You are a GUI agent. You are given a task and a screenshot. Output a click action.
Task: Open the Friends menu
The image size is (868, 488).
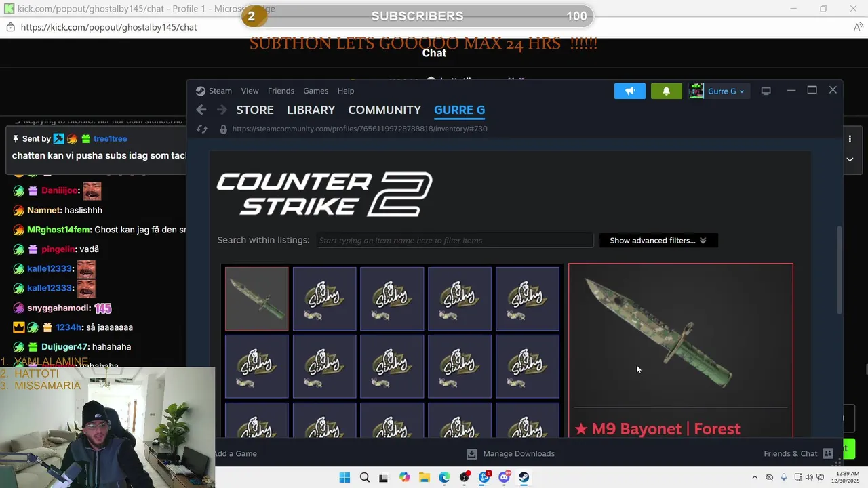(x=281, y=91)
